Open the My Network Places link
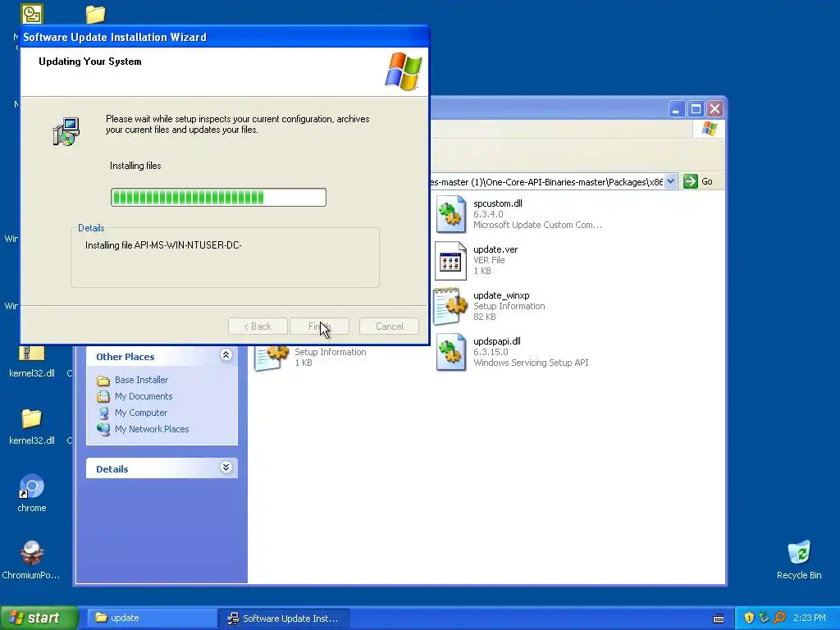The width and height of the screenshot is (840, 630). coord(152,429)
